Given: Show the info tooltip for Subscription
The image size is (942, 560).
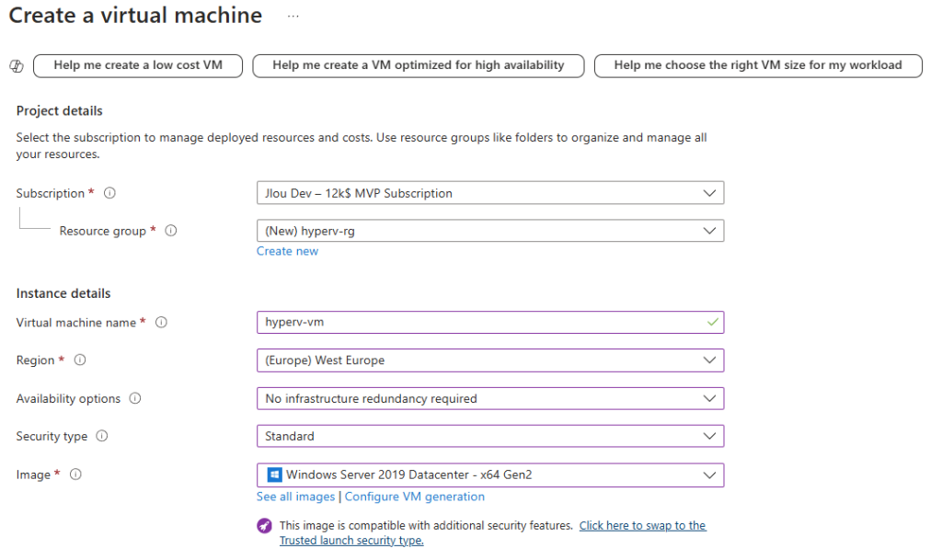Looking at the screenshot, I should 110,193.
